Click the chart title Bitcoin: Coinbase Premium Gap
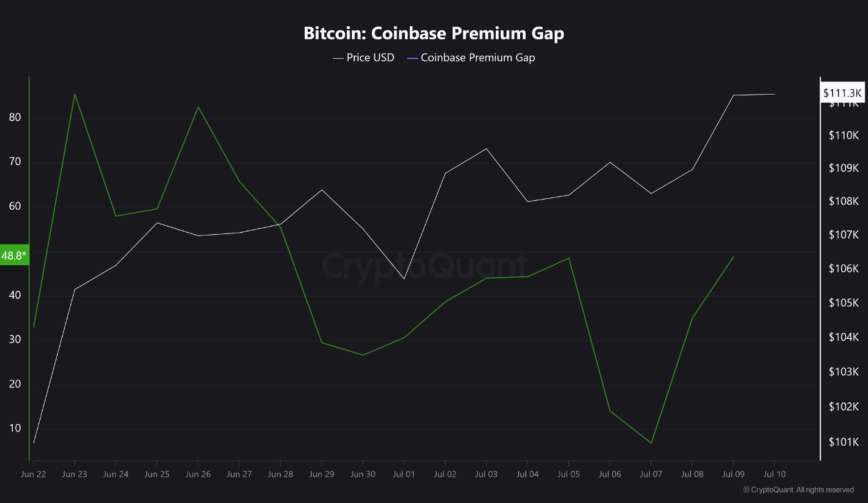 coord(434,33)
